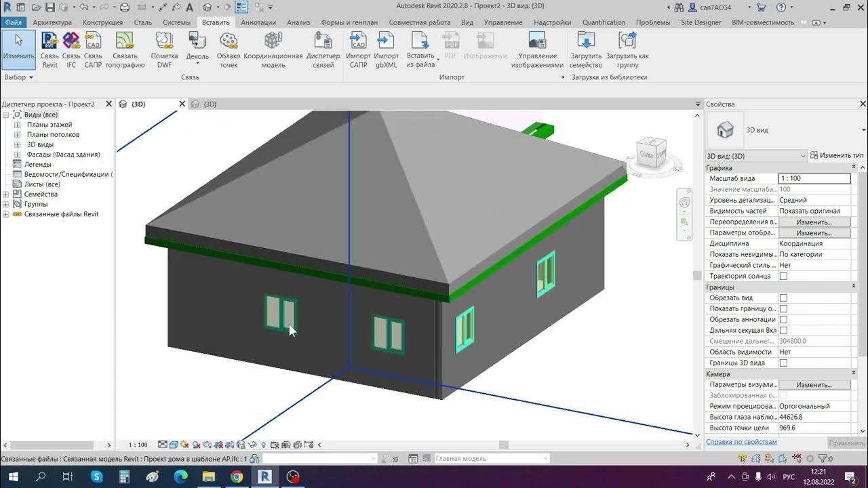
Task: Expand the Планы этажей tree node
Action: [x=18, y=125]
